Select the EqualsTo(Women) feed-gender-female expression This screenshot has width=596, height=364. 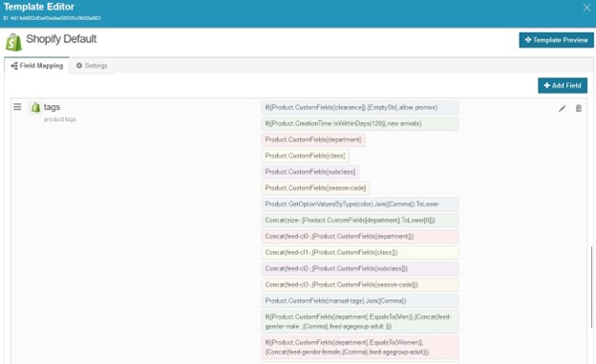point(360,347)
